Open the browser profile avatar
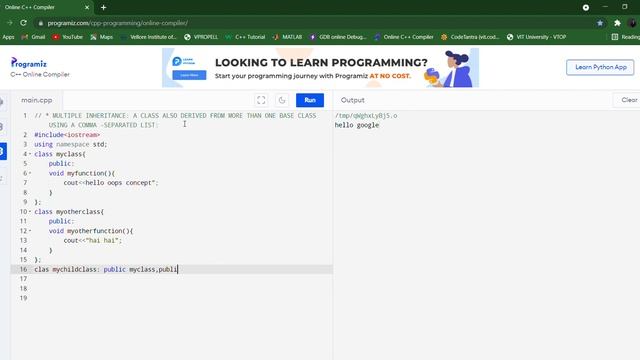Image resolution: width=640 pixels, height=360 pixels. coord(632,23)
